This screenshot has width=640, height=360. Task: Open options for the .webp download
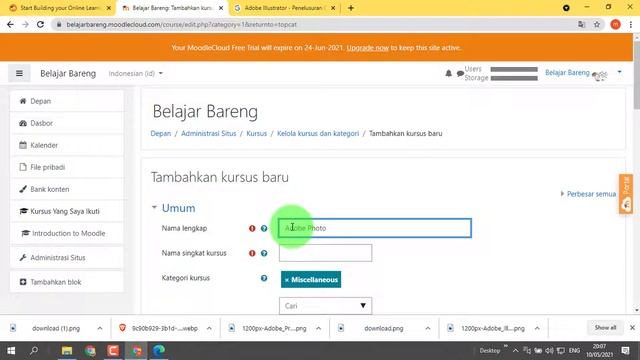coord(209,328)
